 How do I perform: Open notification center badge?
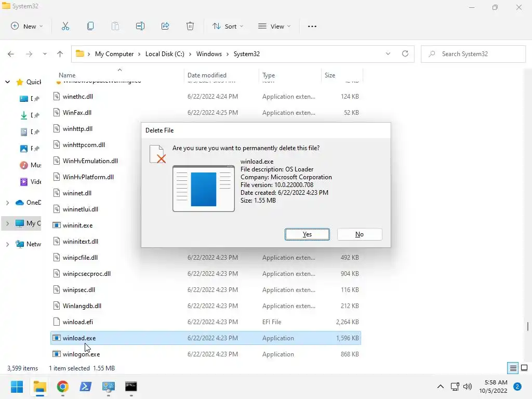(x=517, y=387)
